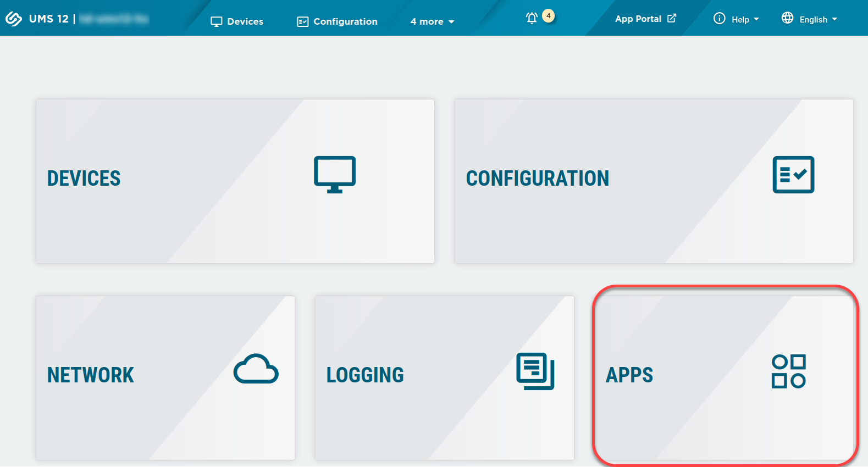Screen dimensions: 868x467
Task: Expand the '4 more' navigation dropdown
Action: (x=432, y=21)
